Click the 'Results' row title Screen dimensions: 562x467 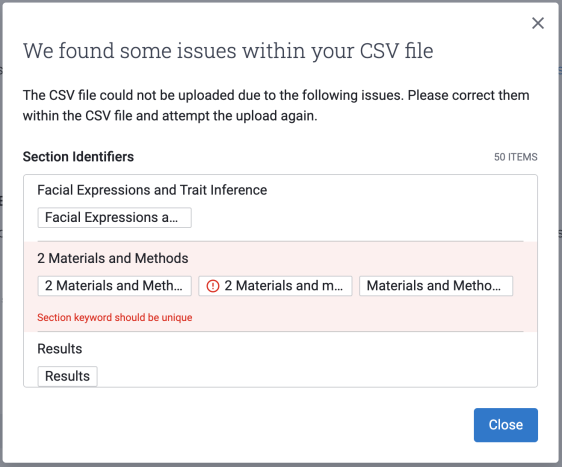pos(59,349)
